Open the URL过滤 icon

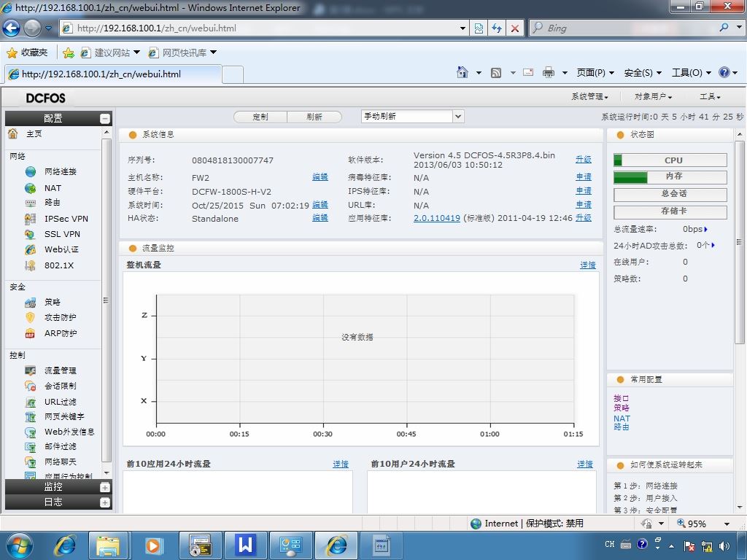pos(31,402)
